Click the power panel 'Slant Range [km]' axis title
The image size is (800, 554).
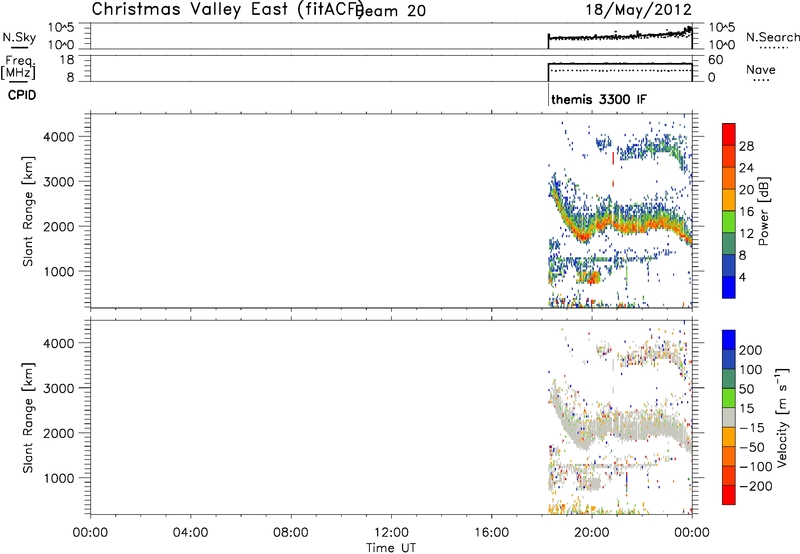coord(28,211)
